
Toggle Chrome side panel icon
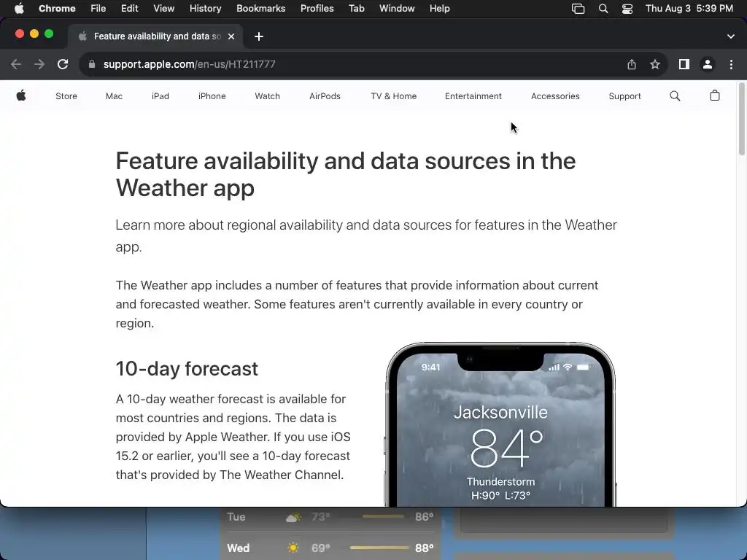coord(684,64)
